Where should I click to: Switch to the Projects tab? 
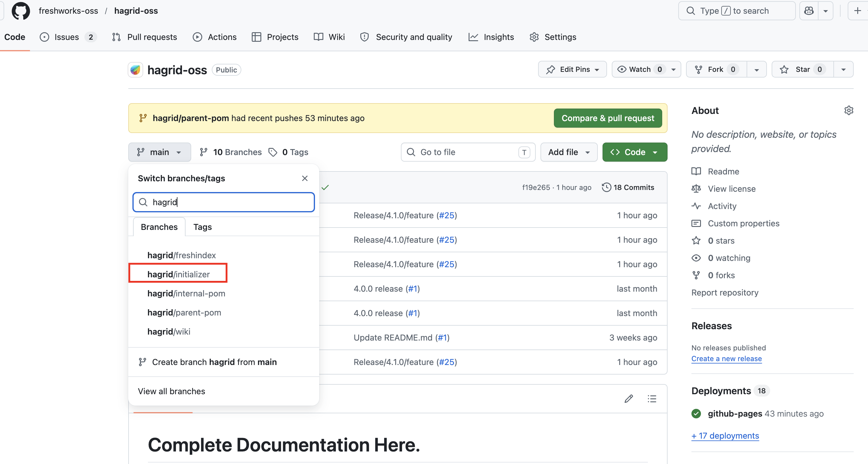coord(275,37)
